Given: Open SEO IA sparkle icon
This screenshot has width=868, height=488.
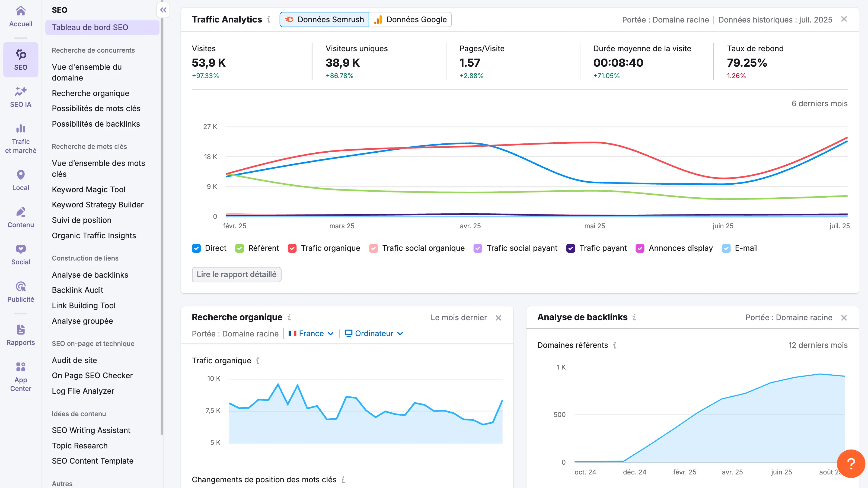Looking at the screenshot, I should [x=21, y=91].
